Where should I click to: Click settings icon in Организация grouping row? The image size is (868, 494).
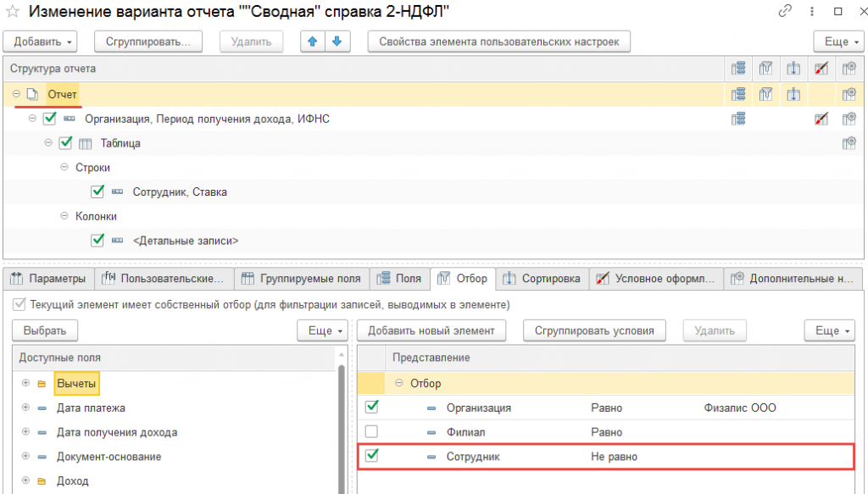[849, 119]
